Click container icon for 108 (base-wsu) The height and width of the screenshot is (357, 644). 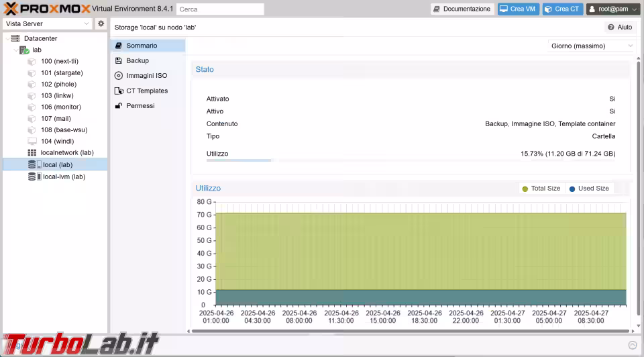(x=32, y=130)
